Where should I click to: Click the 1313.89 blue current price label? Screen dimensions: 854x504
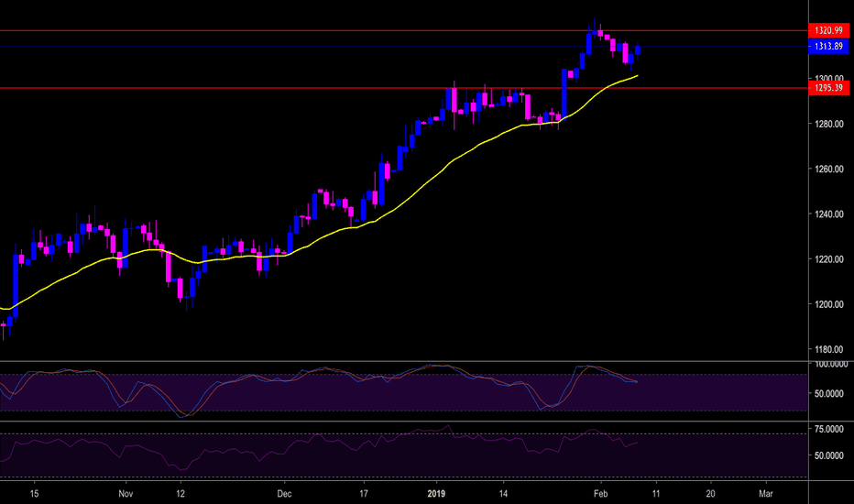click(x=828, y=47)
